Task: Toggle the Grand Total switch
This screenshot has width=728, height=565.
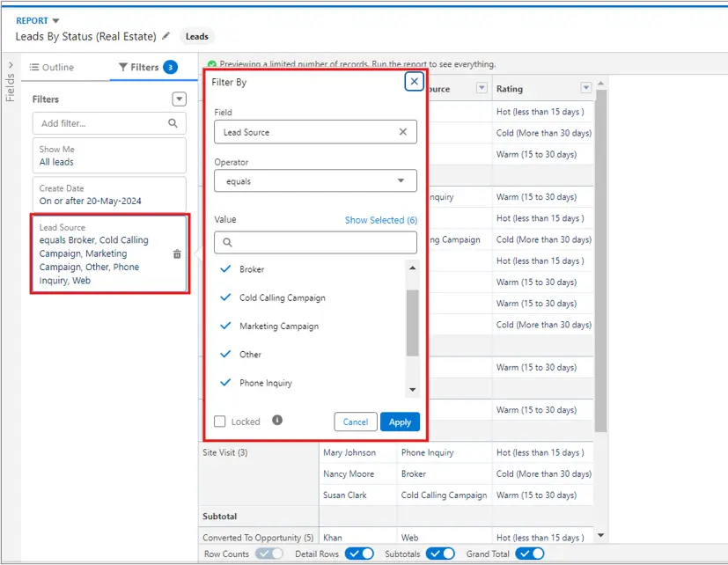Action: point(530,554)
